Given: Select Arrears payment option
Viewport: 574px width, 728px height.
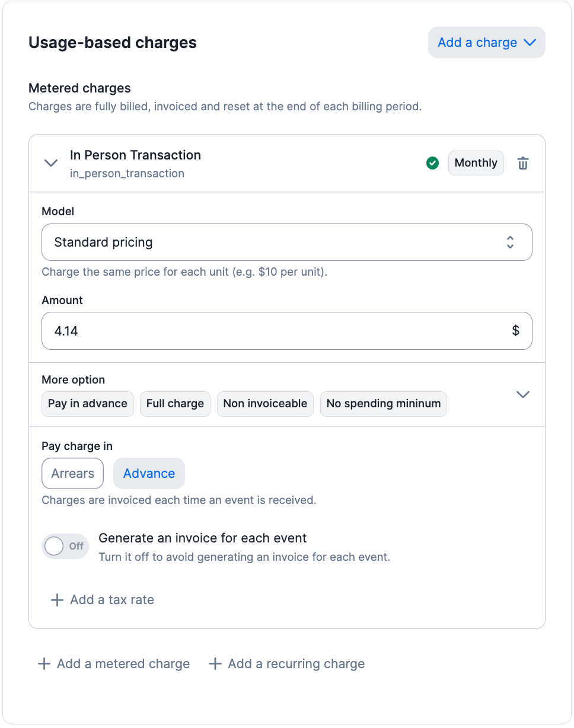Looking at the screenshot, I should pos(72,473).
